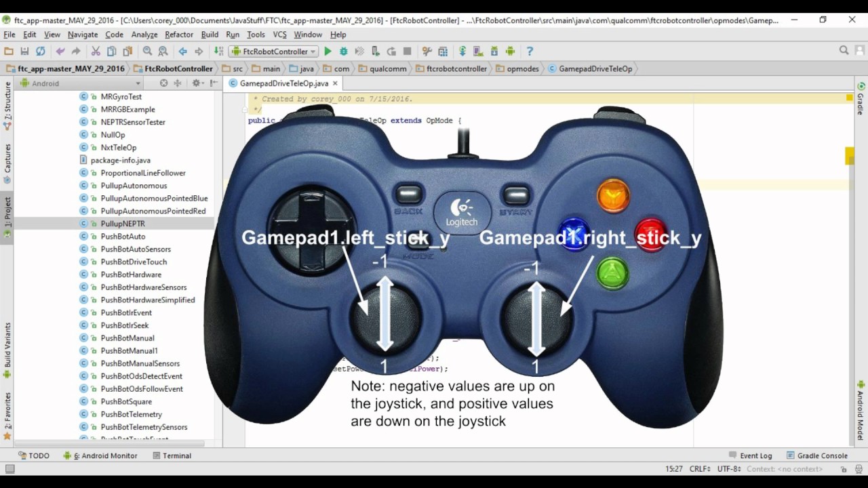The image size is (868, 488).
Task: Click the Undo arrow icon
Action: 60,52
